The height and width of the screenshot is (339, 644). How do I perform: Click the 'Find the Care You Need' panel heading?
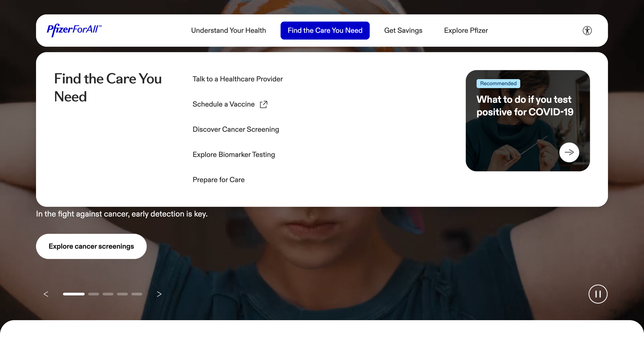pos(108,88)
